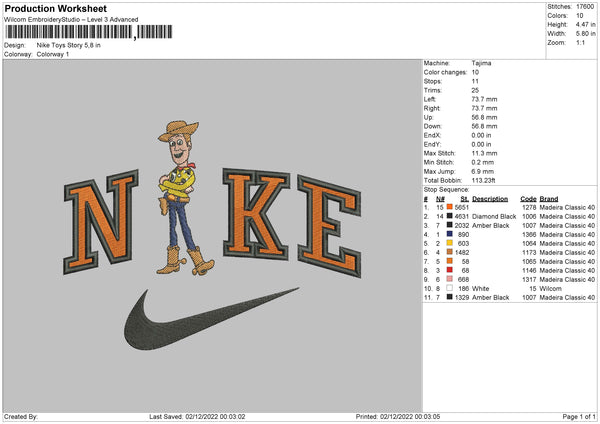Click the Production Worksheet title
Image resolution: width=600 pixels, height=424 pixels.
click(x=55, y=8)
